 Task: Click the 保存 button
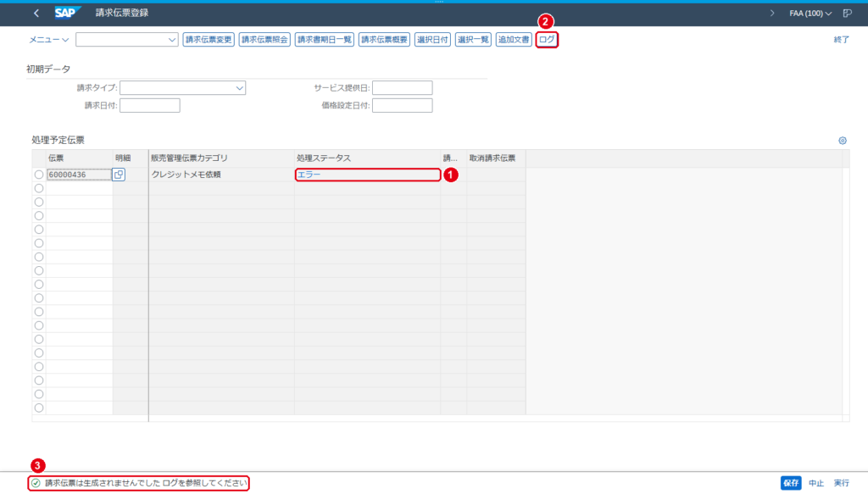coord(791,483)
